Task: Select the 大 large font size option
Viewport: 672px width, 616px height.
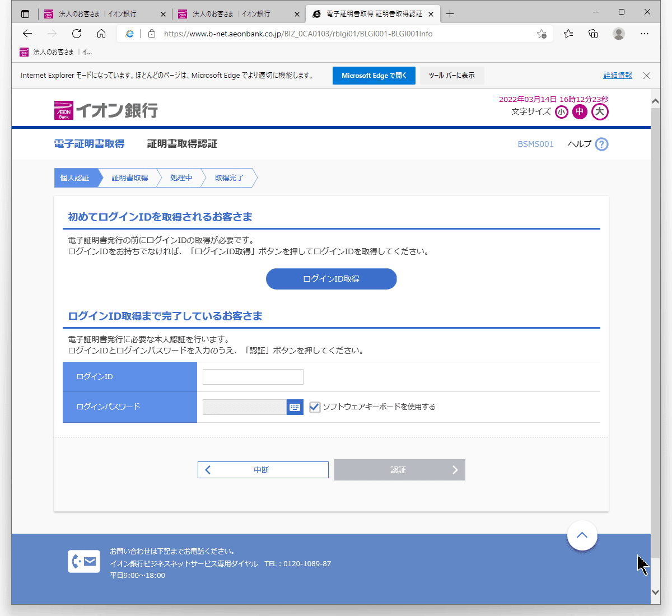Action: point(600,112)
